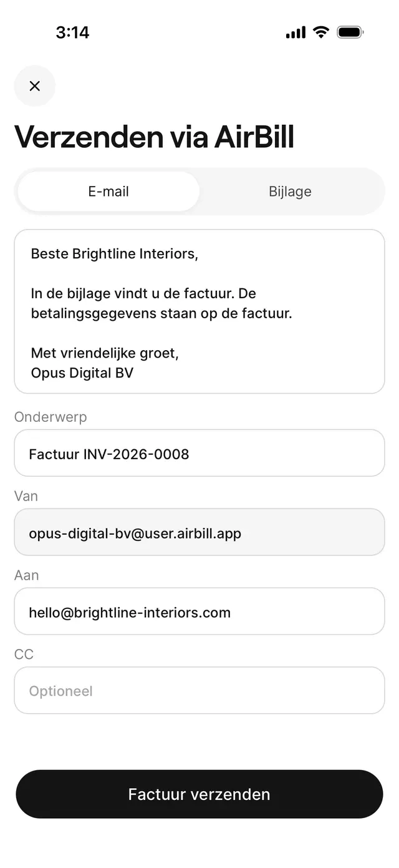399x868 pixels.
Task: Click the Verzenden via AirBill heading
Action: 154,137
